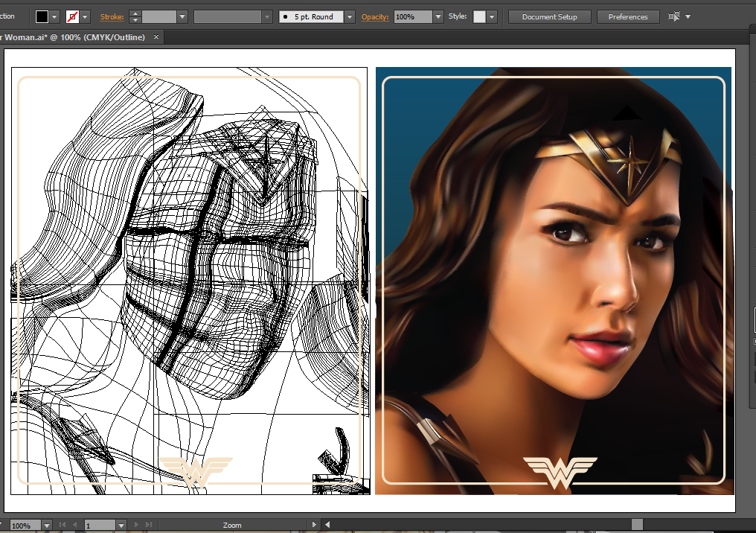Click the horizontal scrollbar left arrow
Screen dimensions: 756x533
pos(327,525)
